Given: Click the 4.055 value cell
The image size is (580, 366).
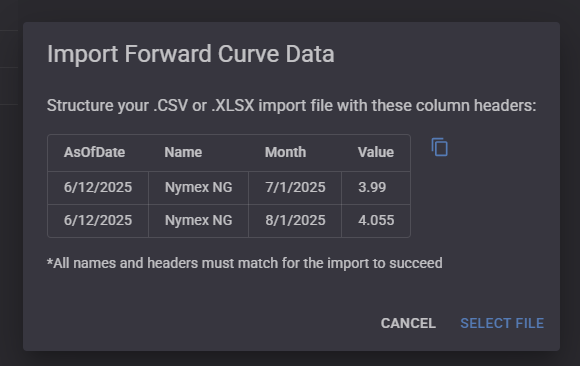Looking at the screenshot, I should point(376,221).
